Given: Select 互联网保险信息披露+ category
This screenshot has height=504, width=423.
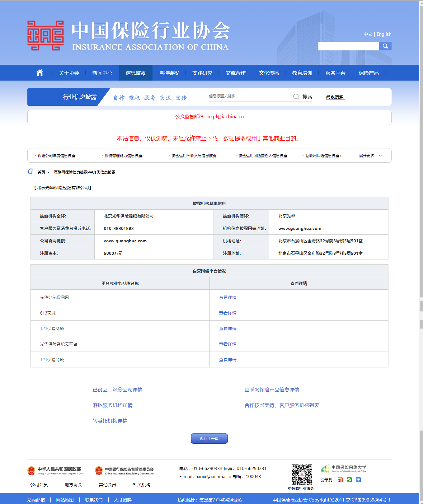Looking at the screenshot, I should pos(323,156).
